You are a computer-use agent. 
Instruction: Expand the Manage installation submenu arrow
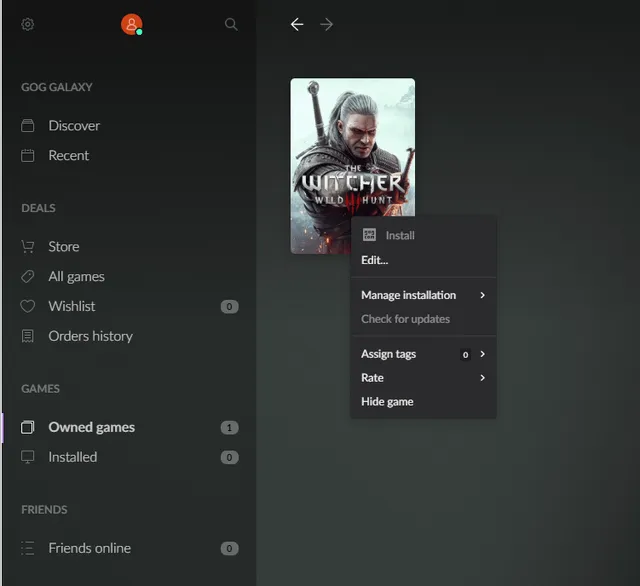[x=482, y=295]
